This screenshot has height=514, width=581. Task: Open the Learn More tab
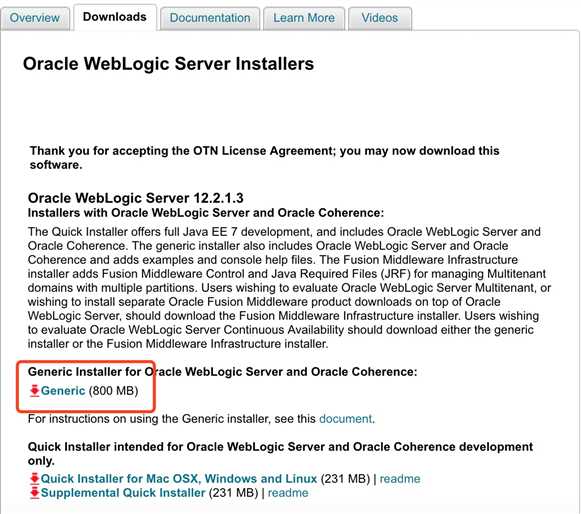click(304, 18)
